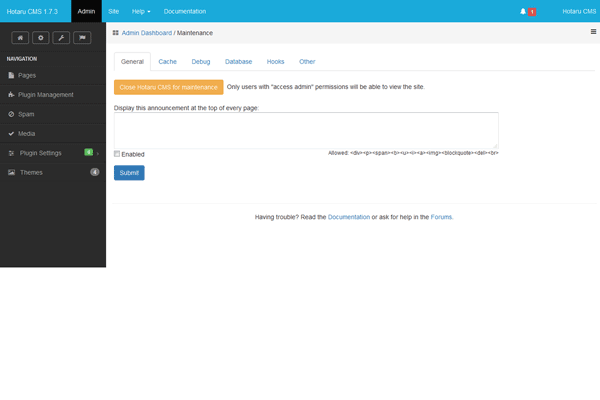Image resolution: width=600 pixels, height=400 pixels.
Task: Switch to the Cache tab
Action: click(167, 61)
